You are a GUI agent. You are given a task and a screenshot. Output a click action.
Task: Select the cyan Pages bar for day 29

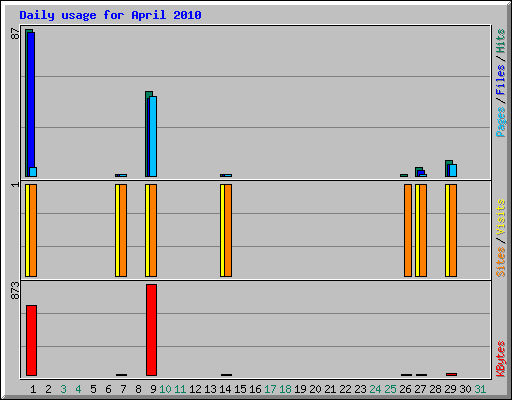coord(453,170)
